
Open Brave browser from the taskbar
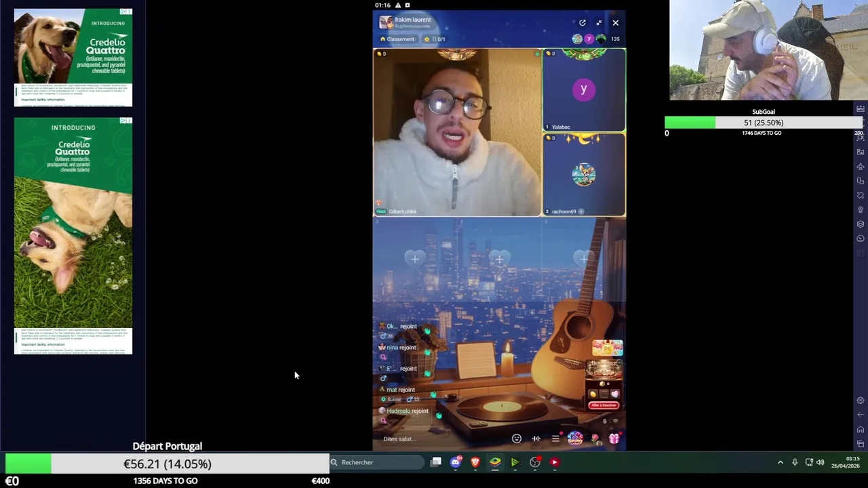pyautogui.click(x=475, y=462)
